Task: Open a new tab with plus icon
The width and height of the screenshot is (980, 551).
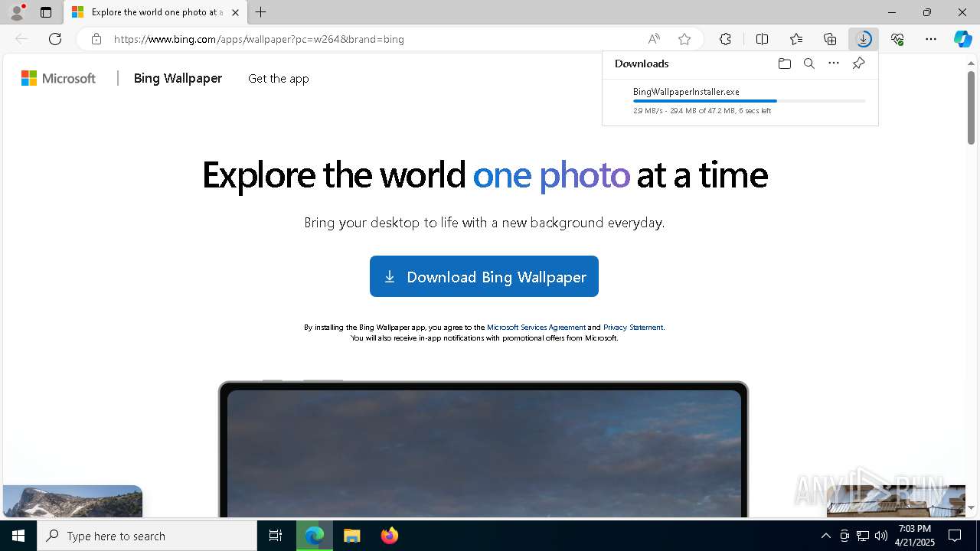Action: coord(261,12)
